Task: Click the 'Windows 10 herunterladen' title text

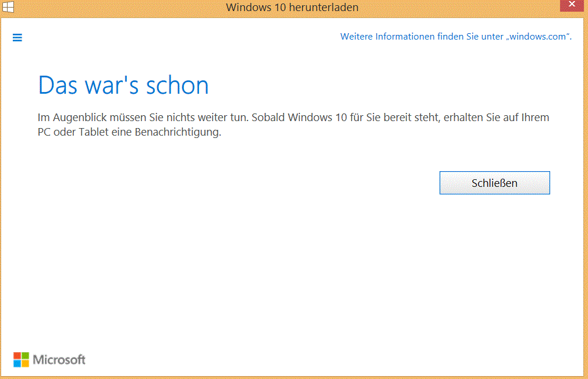Action: pyautogui.click(x=292, y=7)
